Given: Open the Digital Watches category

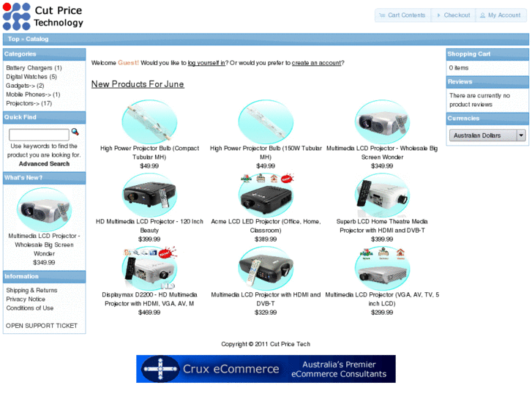Looking at the screenshot, I should pos(31,77).
